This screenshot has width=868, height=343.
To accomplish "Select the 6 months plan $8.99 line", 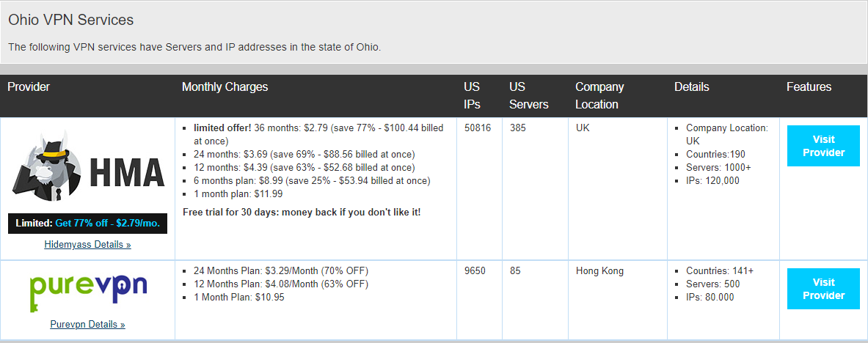I will 312,180.
